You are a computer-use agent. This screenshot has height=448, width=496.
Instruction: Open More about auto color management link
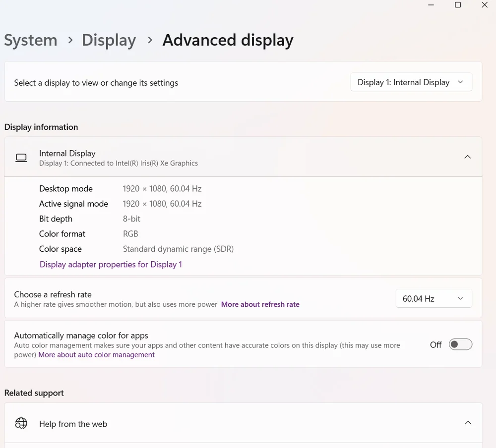(97, 355)
